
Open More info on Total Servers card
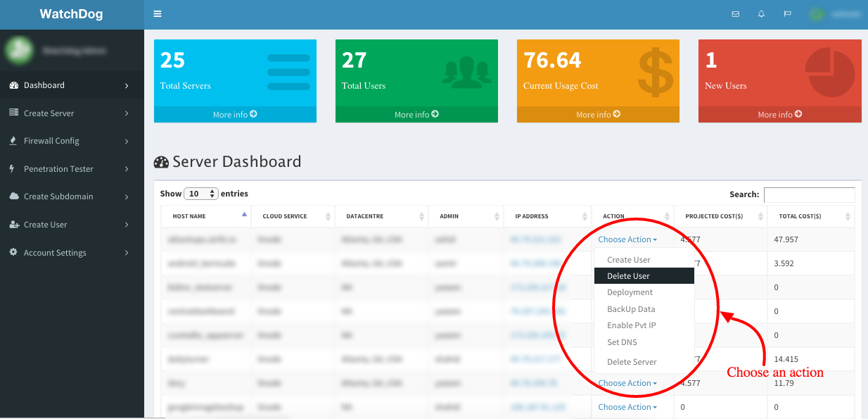point(235,114)
